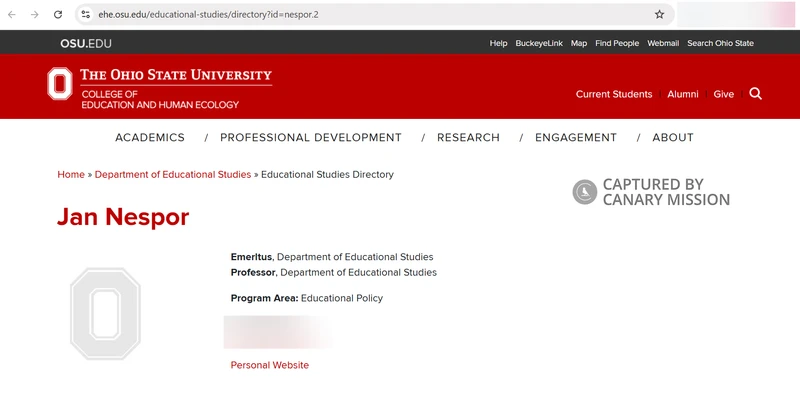
Task: Reload the page with the refresh icon
Action: (58, 14)
